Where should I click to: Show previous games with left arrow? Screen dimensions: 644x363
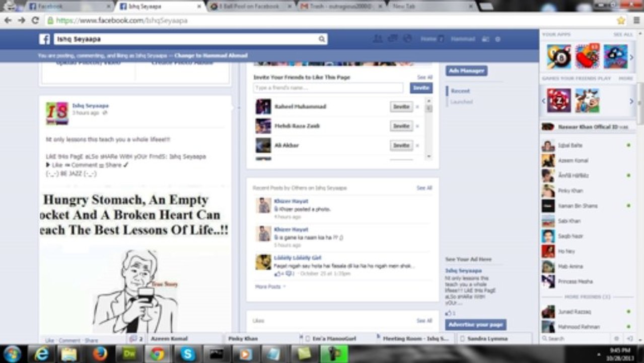(x=544, y=101)
